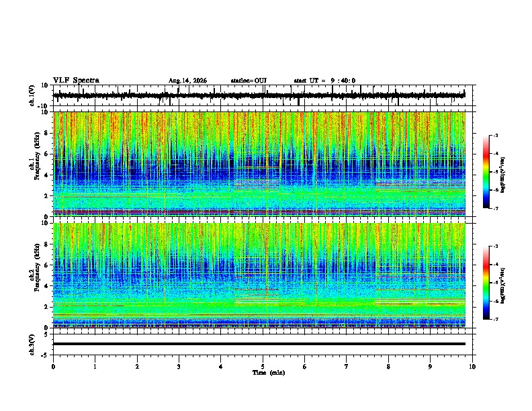Click the "5" tick on ch.3(V) axis

[46, 334]
